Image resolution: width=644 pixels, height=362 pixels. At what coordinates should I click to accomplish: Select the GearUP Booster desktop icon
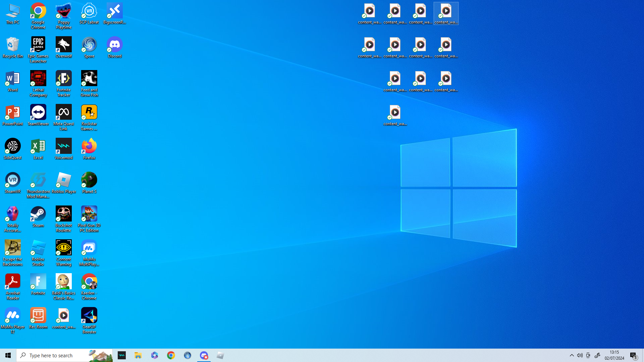pos(89,321)
